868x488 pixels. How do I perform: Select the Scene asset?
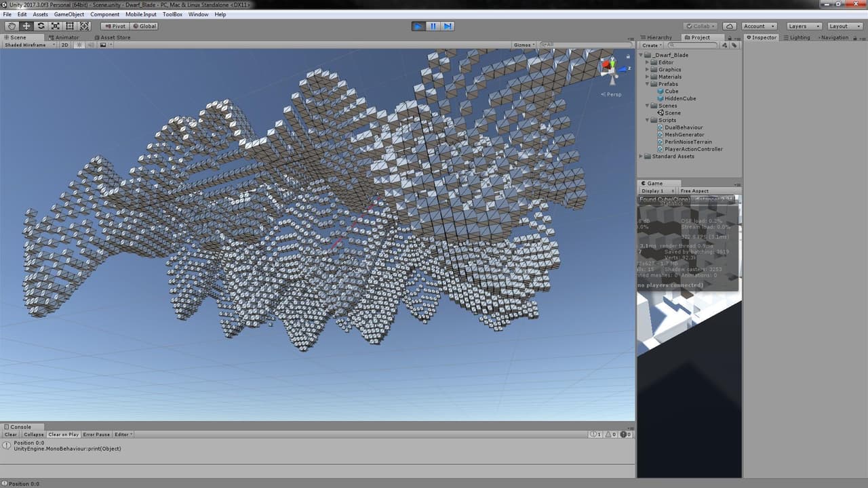[x=672, y=113]
